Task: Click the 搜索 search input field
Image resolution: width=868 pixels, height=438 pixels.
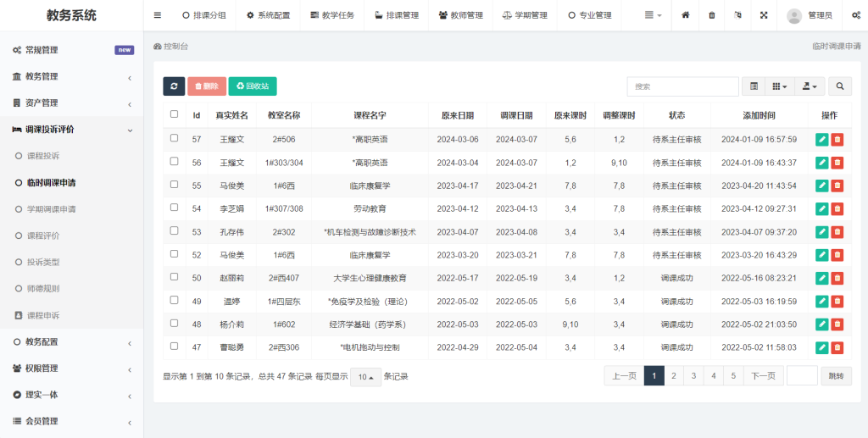Action: (682, 86)
